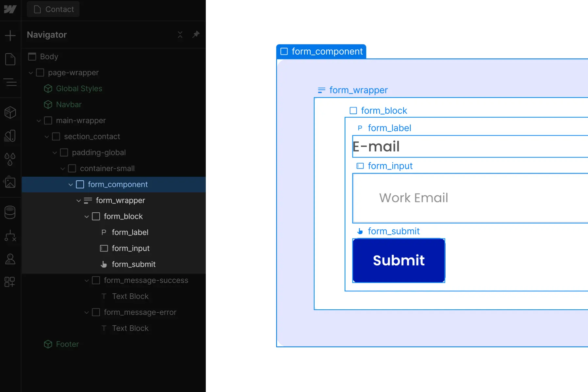
Task: Open the Users account icon in sidebar
Action: click(x=10, y=259)
